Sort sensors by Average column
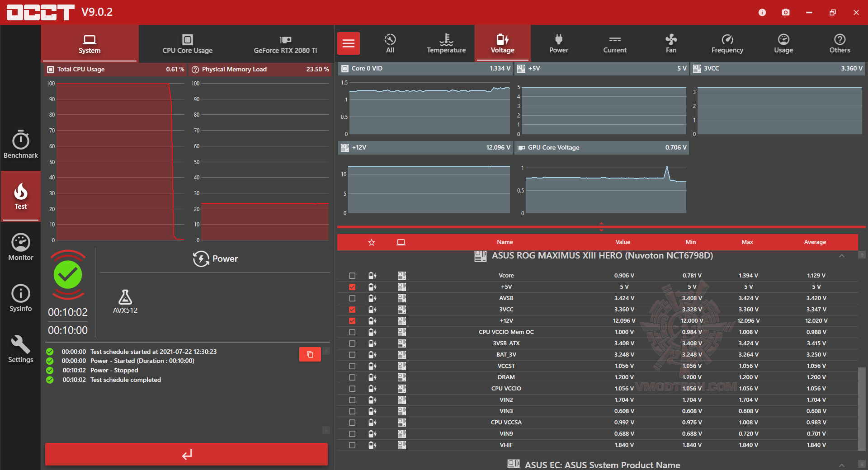The image size is (868, 470). (815, 242)
